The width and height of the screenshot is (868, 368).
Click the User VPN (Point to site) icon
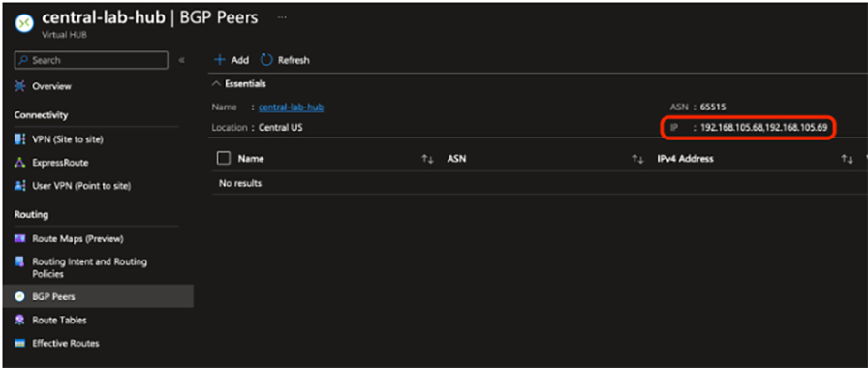point(20,186)
